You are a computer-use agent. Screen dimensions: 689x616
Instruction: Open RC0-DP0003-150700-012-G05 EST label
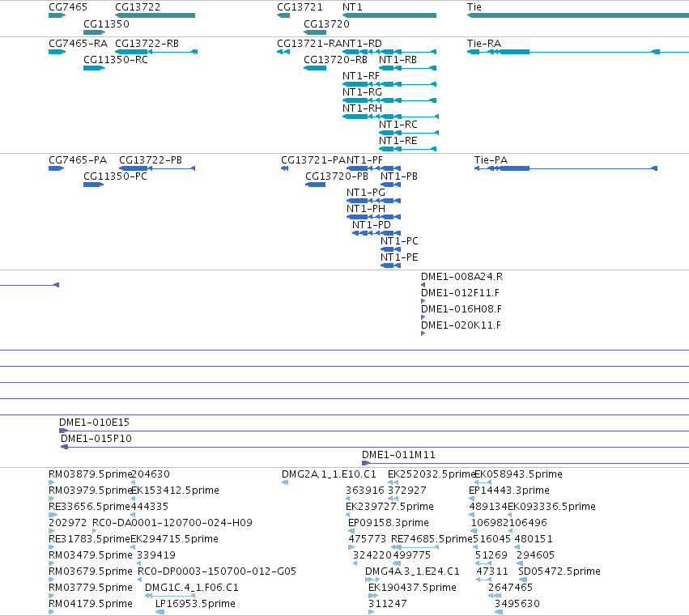217,571
